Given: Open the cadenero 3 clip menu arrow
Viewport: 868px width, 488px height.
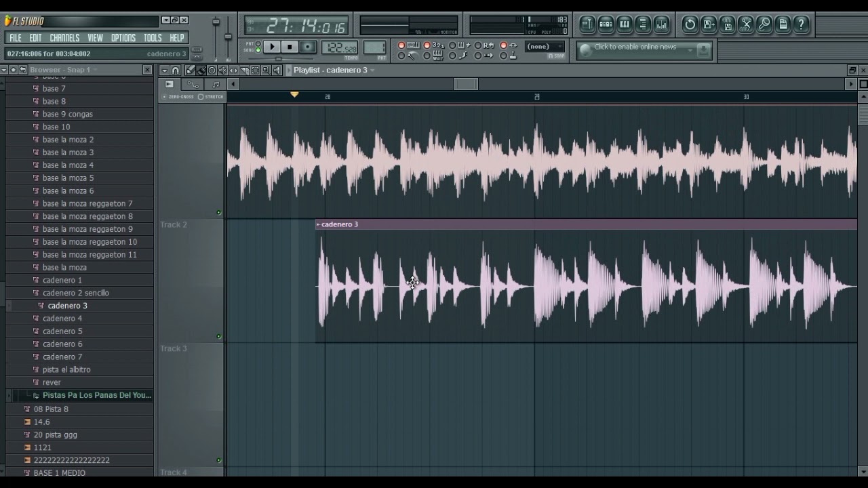Looking at the screenshot, I should tap(318, 224).
